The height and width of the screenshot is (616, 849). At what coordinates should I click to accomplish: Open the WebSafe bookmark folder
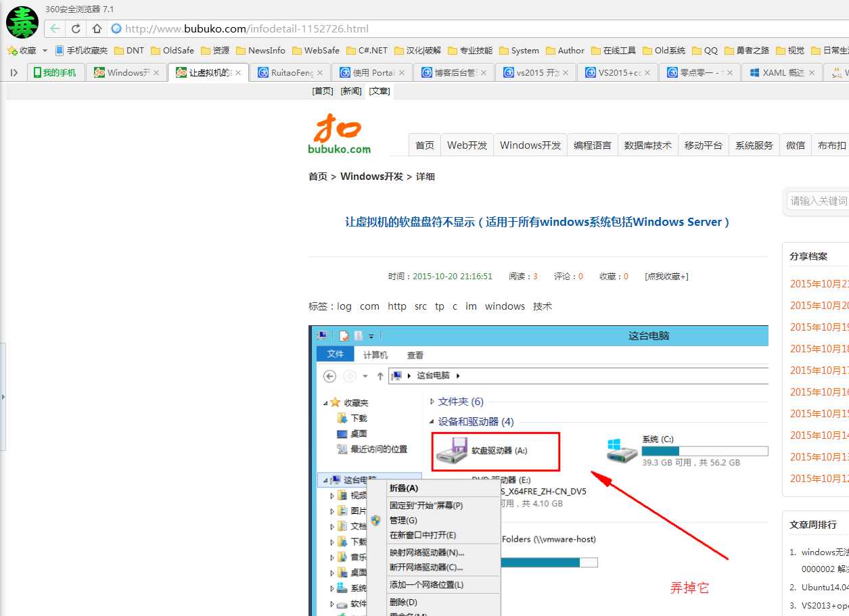pos(316,51)
